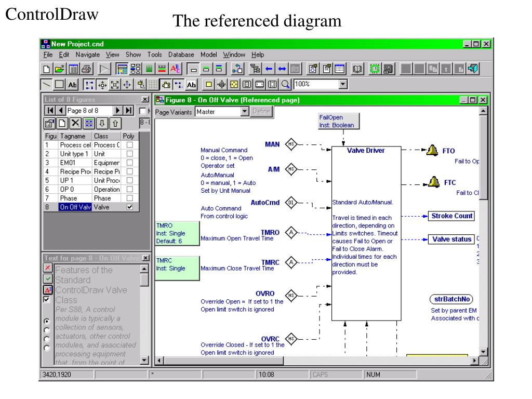Open the Model menu
The height and width of the screenshot is (399, 532).
click(208, 55)
